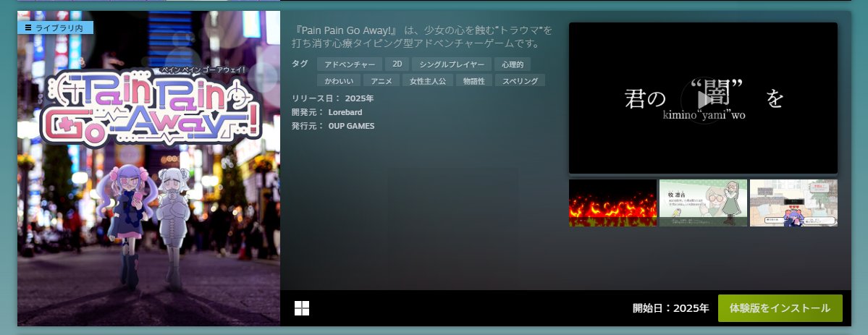The image size is (868, 335).
Task: Select the 心理的 tag
Action: coord(513,64)
